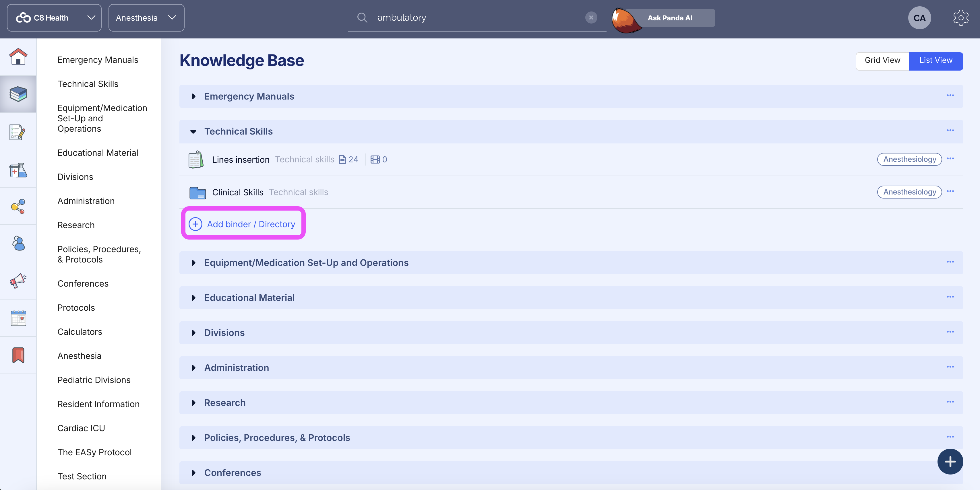Open the users sidebar icon
The image size is (980, 490).
click(x=18, y=243)
